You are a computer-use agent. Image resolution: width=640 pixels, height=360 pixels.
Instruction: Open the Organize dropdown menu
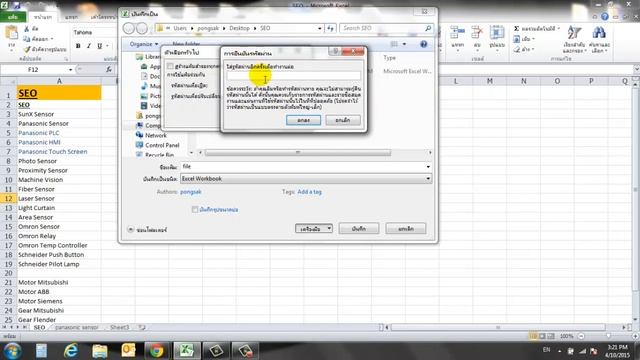pos(144,44)
